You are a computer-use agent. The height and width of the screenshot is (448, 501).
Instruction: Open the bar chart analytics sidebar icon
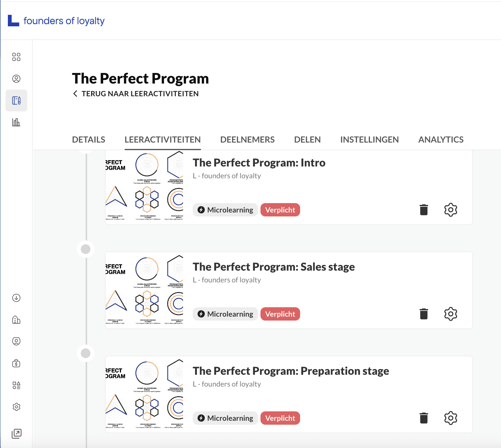coord(16,122)
